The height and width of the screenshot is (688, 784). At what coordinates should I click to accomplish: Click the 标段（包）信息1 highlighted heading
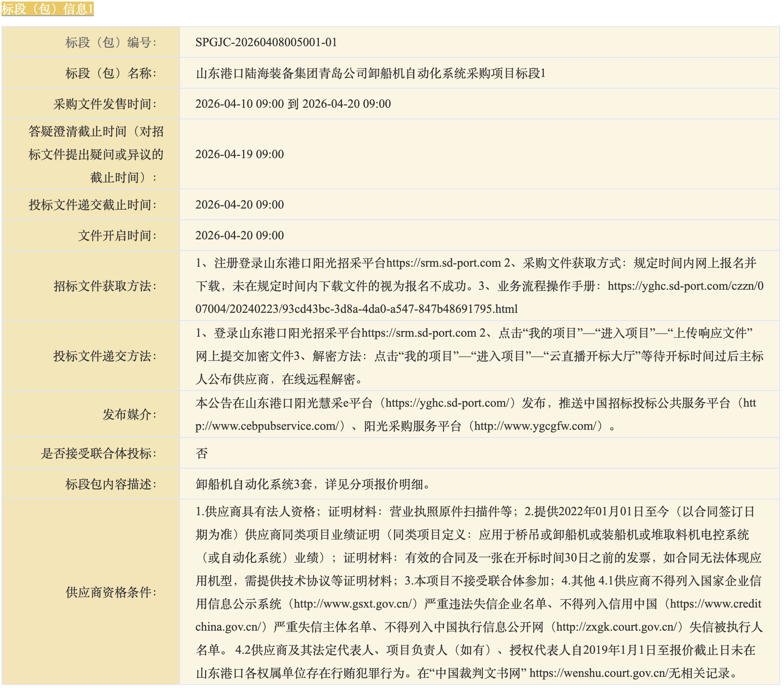pyautogui.click(x=47, y=8)
